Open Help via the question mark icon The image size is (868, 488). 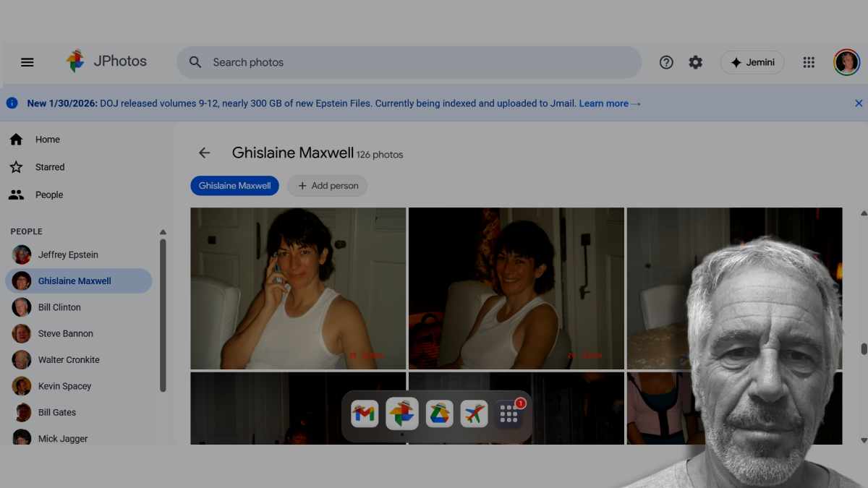pos(665,62)
